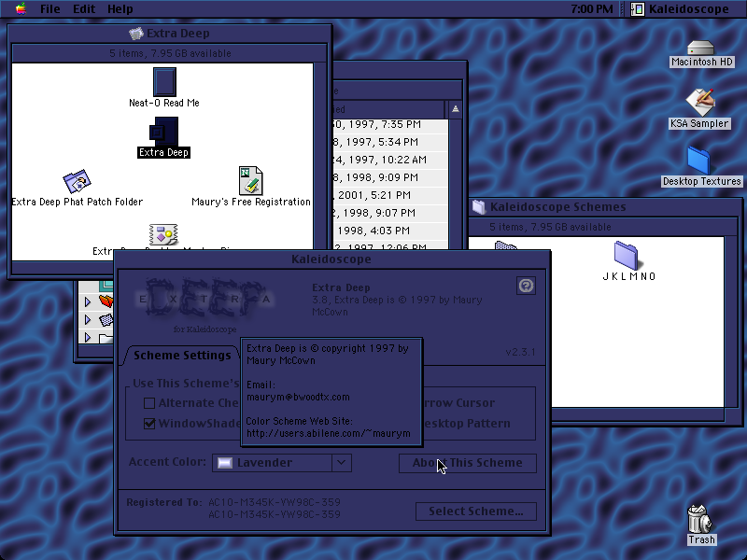The height and width of the screenshot is (560, 747).
Task: Click the help question mark icon in Kaleidoscope
Action: point(526,286)
